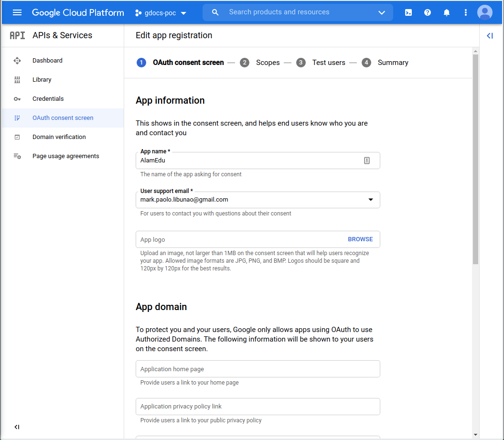
Task: Click the Library sidebar icon
Action: point(17,80)
